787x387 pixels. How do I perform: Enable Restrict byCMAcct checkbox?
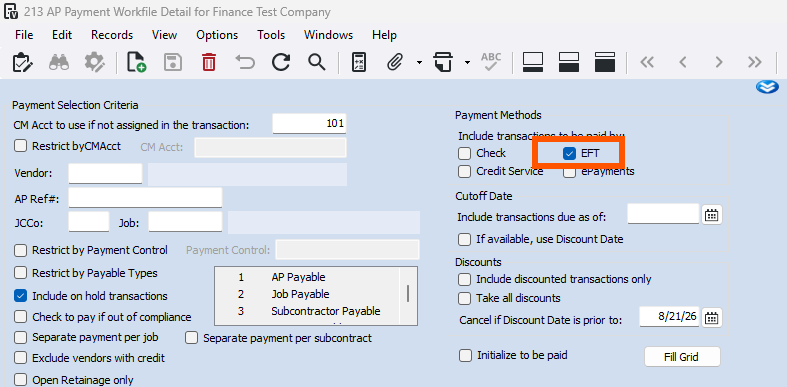pyautogui.click(x=20, y=146)
